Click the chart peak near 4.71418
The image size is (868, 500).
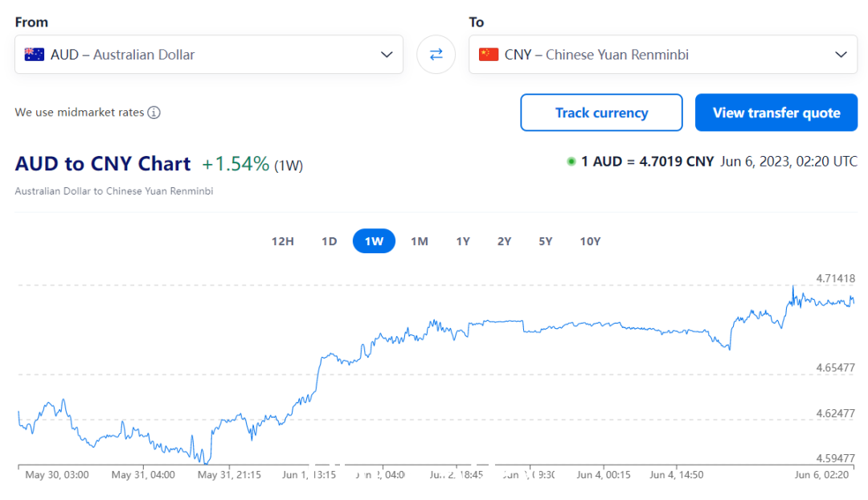click(x=792, y=286)
